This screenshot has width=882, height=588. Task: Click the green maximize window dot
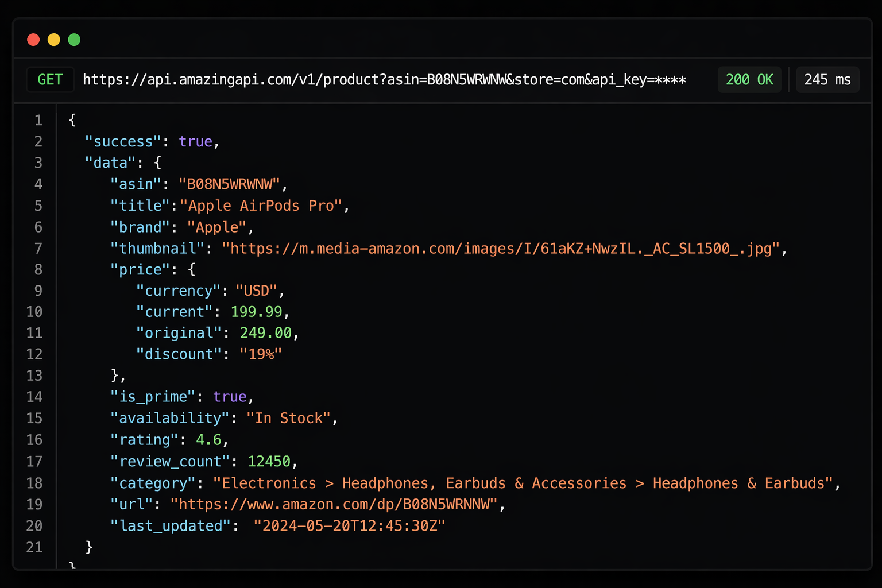click(74, 40)
